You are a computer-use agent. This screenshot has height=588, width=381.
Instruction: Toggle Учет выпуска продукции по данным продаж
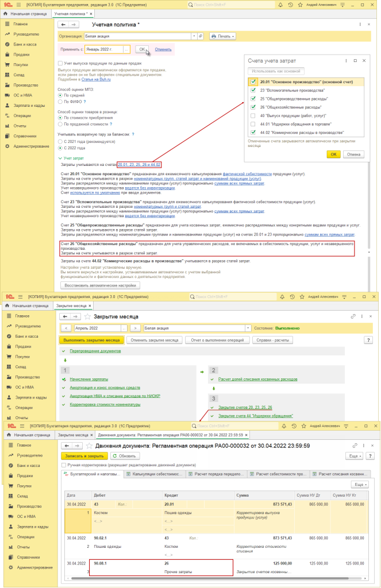(x=60, y=63)
